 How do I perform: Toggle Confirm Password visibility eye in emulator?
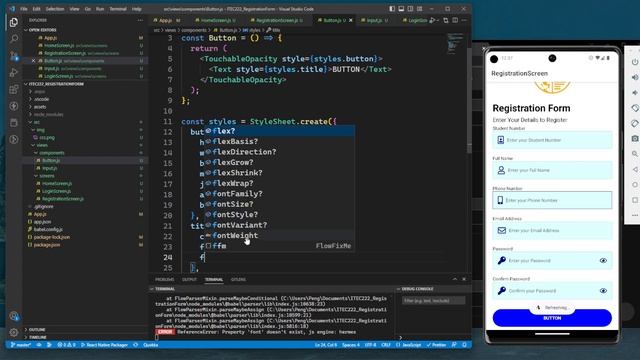click(x=603, y=291)
